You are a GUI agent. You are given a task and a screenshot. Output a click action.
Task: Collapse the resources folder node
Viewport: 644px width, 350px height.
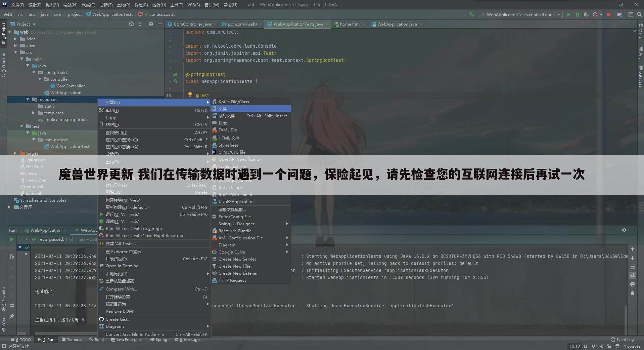(28, 100)
